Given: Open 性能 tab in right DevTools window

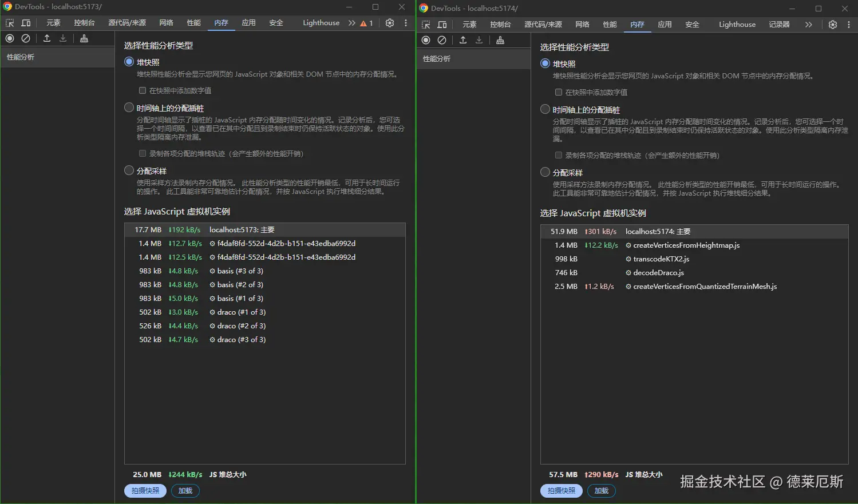Looking at the screenshot, I should 610,25.
